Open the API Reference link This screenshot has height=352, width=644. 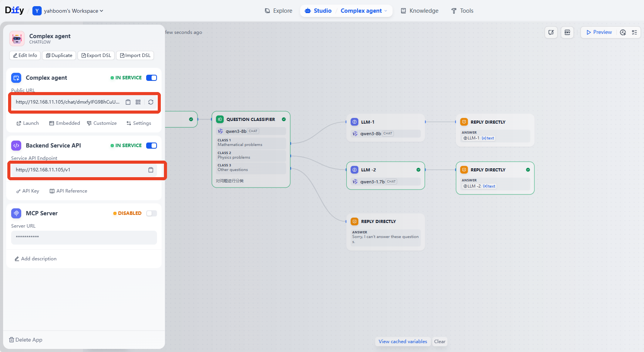pyautogui.click(x=68, y=191)
